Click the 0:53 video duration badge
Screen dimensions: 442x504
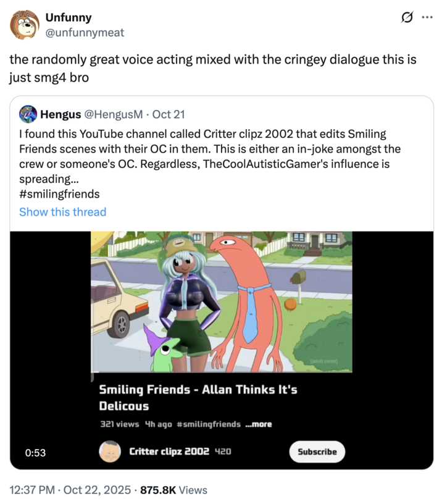point(36,452)
